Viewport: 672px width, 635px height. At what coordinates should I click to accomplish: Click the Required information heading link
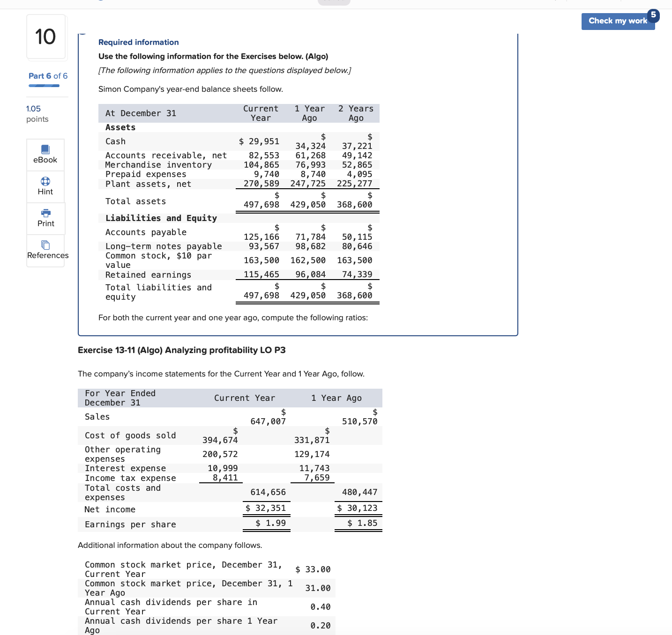click(x=138, y=42)
